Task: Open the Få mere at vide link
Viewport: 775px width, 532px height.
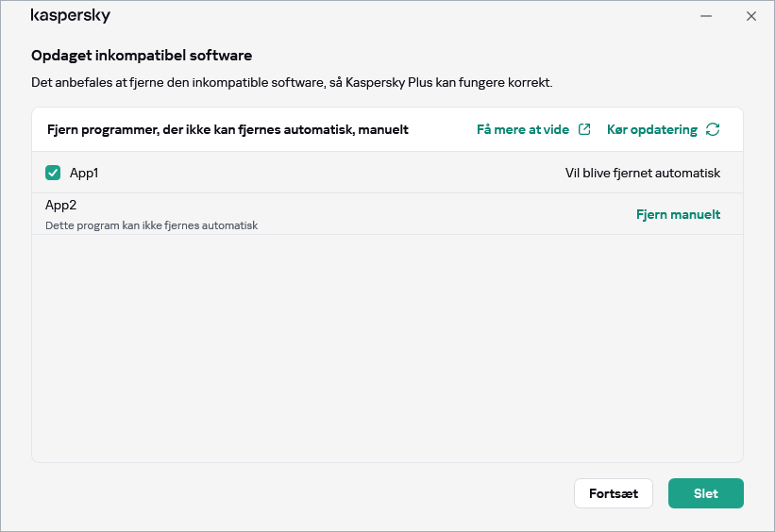Action: click(x=523, y=129)
